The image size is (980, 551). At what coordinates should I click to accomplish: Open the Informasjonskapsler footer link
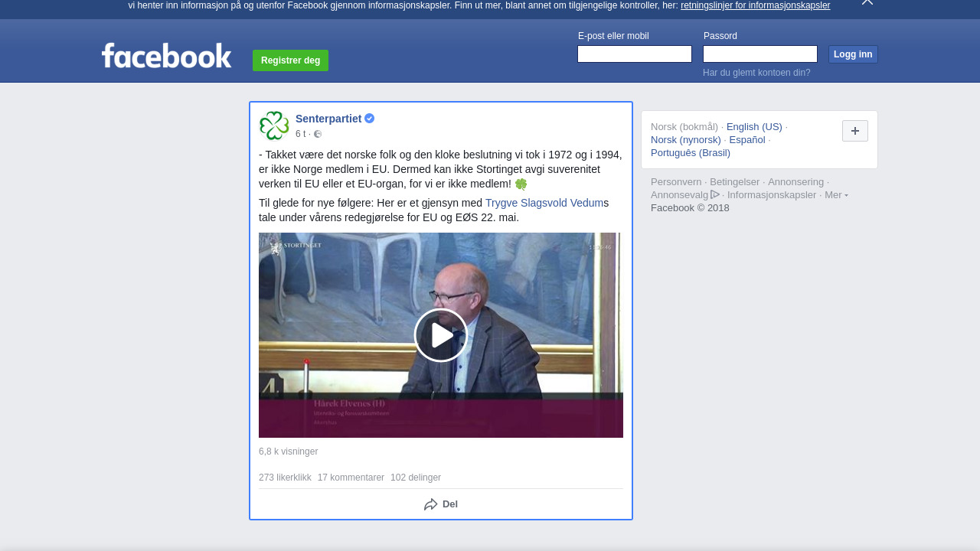[x=772, y=195]
